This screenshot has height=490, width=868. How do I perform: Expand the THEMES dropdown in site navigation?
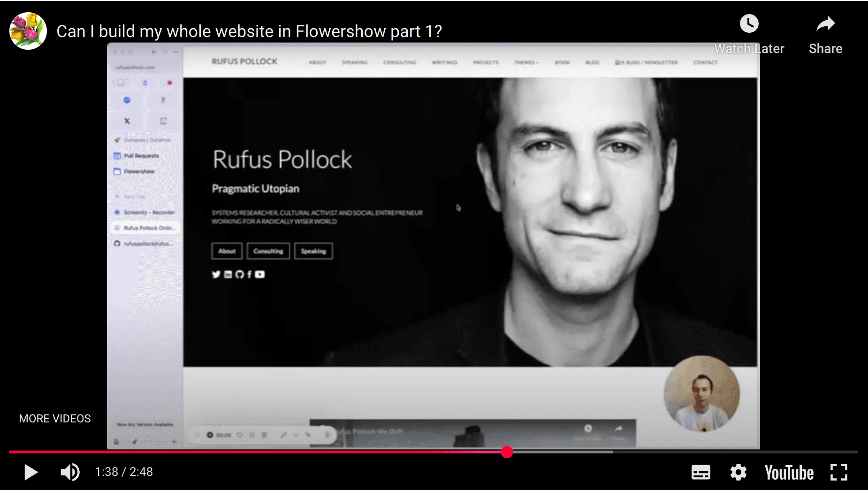coord(526,62)
